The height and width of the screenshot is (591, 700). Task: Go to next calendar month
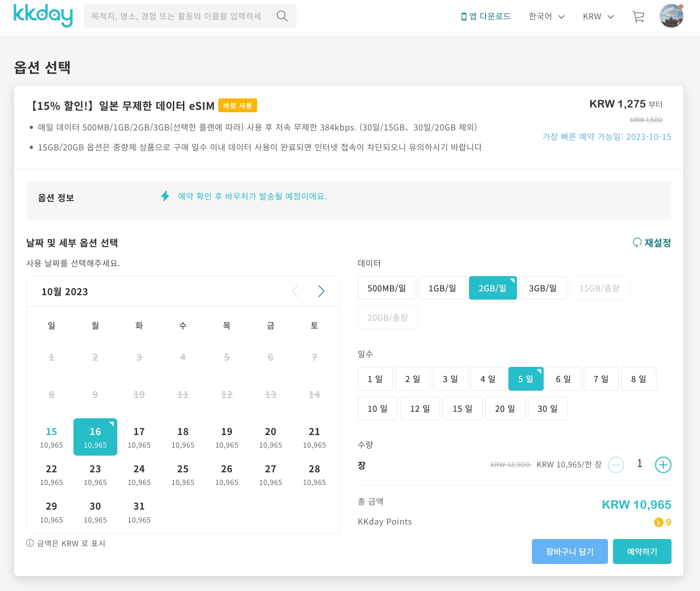tap(321, 291)
